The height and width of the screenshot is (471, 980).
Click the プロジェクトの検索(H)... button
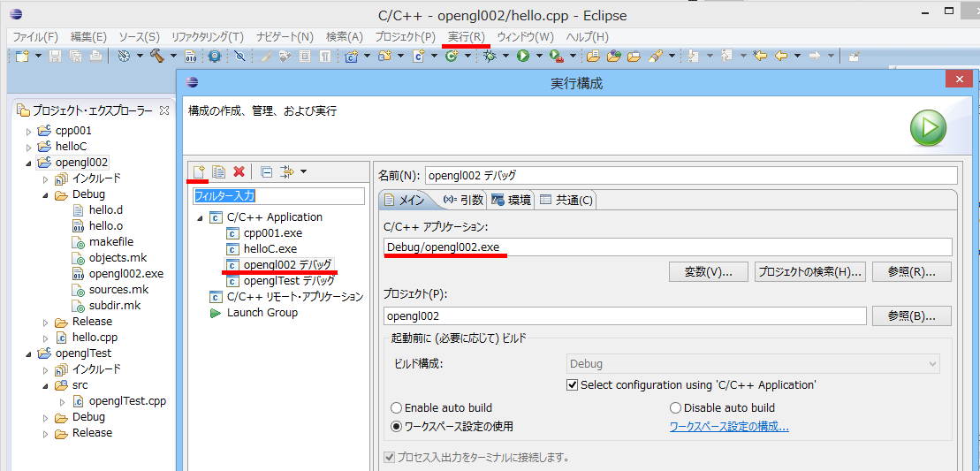pyautogui.click(x=810, y=272)
